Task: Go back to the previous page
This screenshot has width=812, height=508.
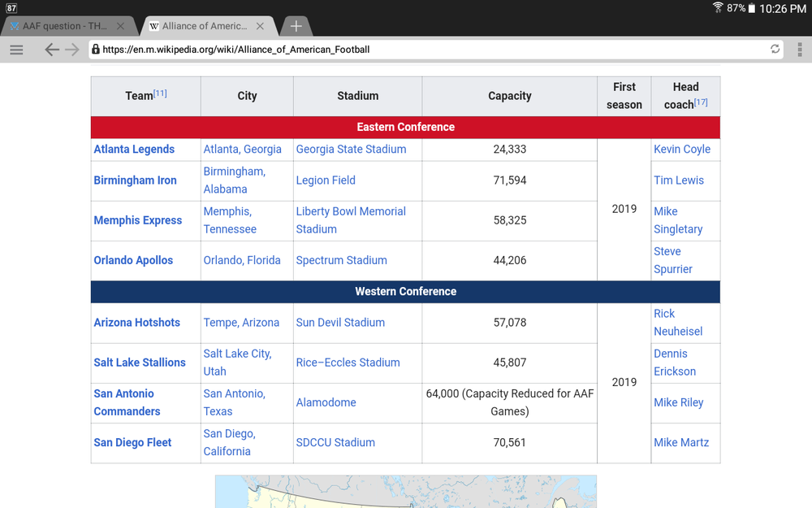Action: (51, 50)
